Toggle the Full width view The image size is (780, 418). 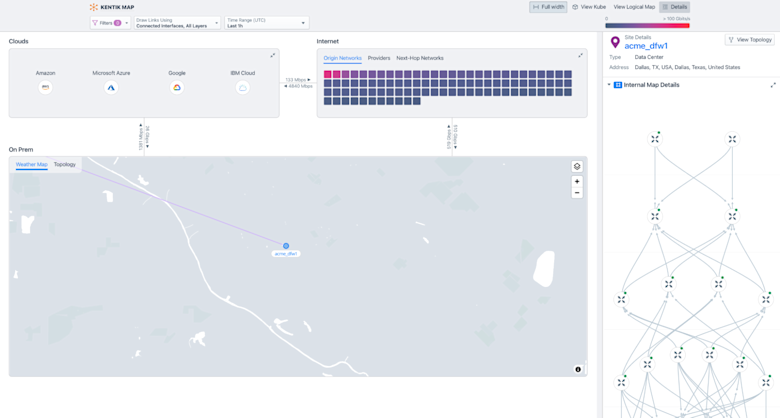point(548,7)
